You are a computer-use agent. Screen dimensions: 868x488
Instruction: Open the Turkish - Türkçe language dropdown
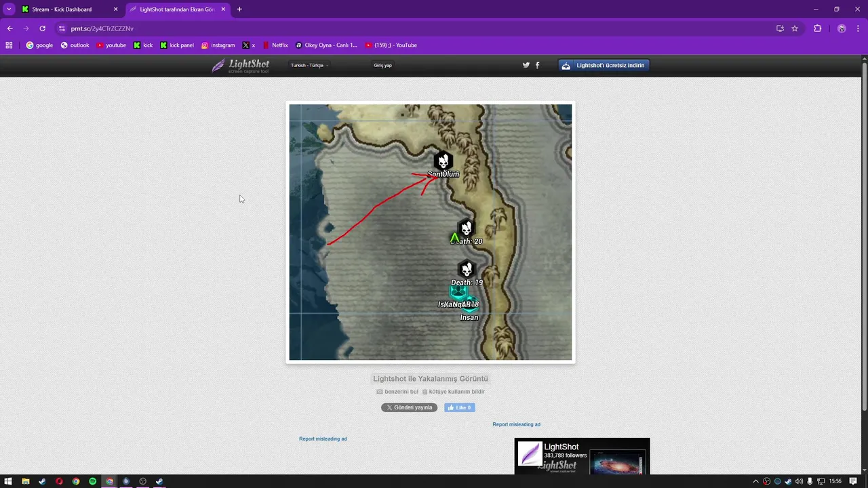309,66
